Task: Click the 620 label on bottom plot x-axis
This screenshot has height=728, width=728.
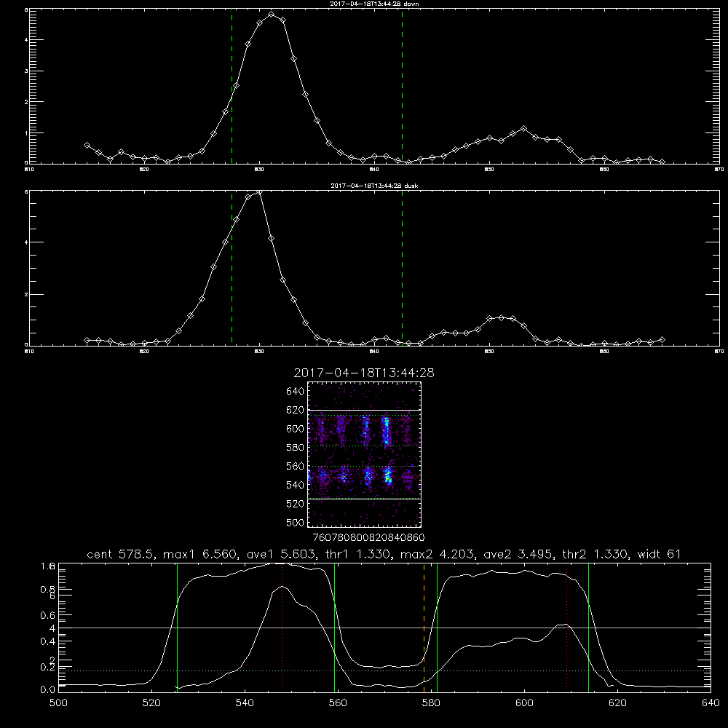Action: [x=617, y=703]
